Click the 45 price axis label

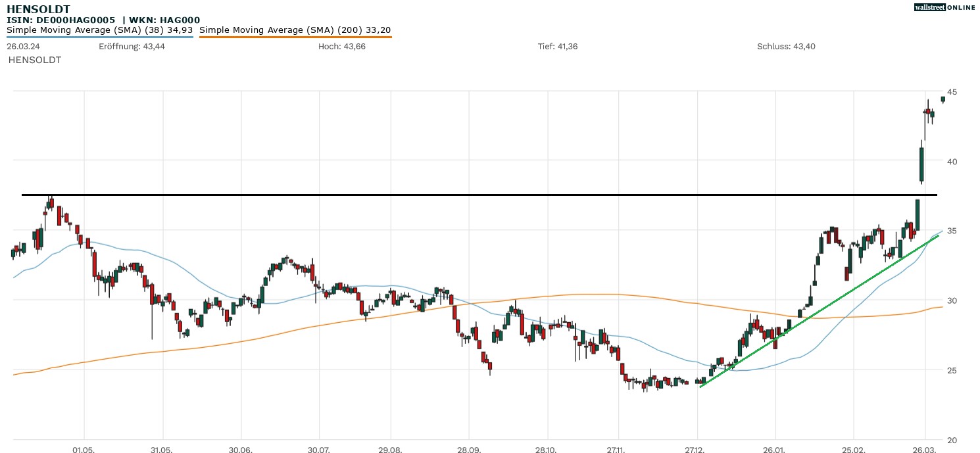point(952,91)
